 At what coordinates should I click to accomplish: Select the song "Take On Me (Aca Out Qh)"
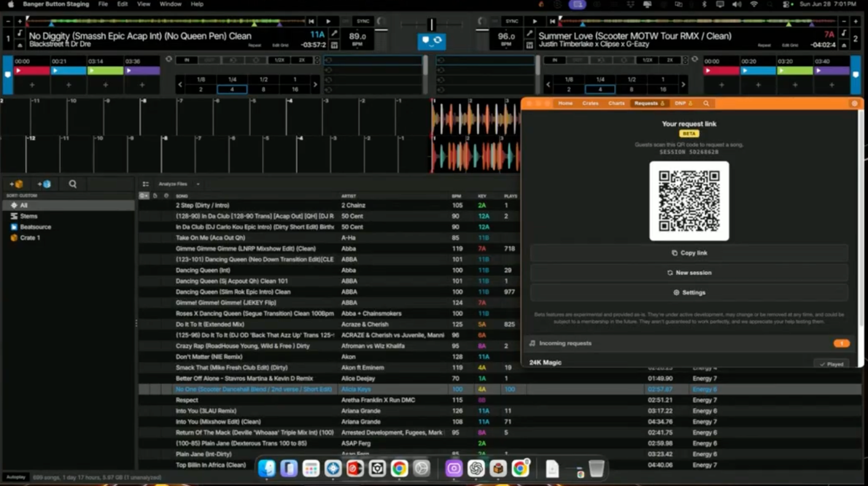(211, 238)
